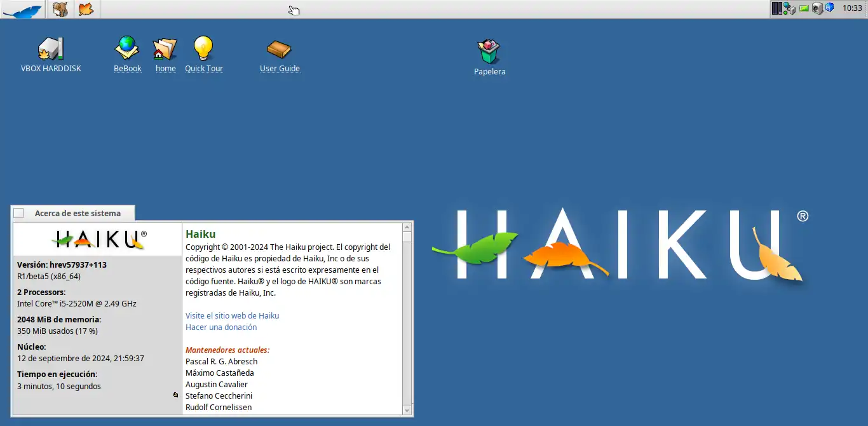Image resolution: width=868 pixels, height=426 pixels.
Task: Open the home folder icon
Action: coord(165,48)
